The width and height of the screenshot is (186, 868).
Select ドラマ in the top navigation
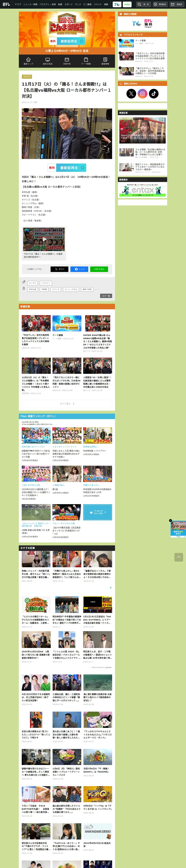coord(18,4)
